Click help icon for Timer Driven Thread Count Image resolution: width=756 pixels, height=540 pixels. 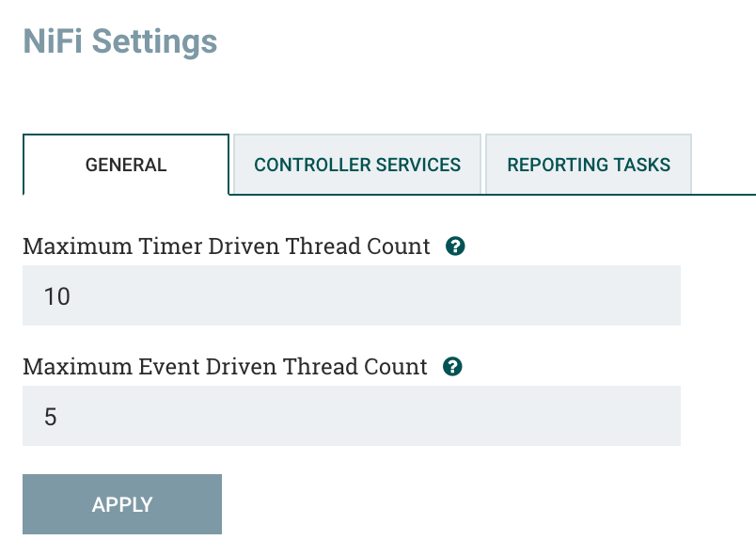[x=456, y=246]
